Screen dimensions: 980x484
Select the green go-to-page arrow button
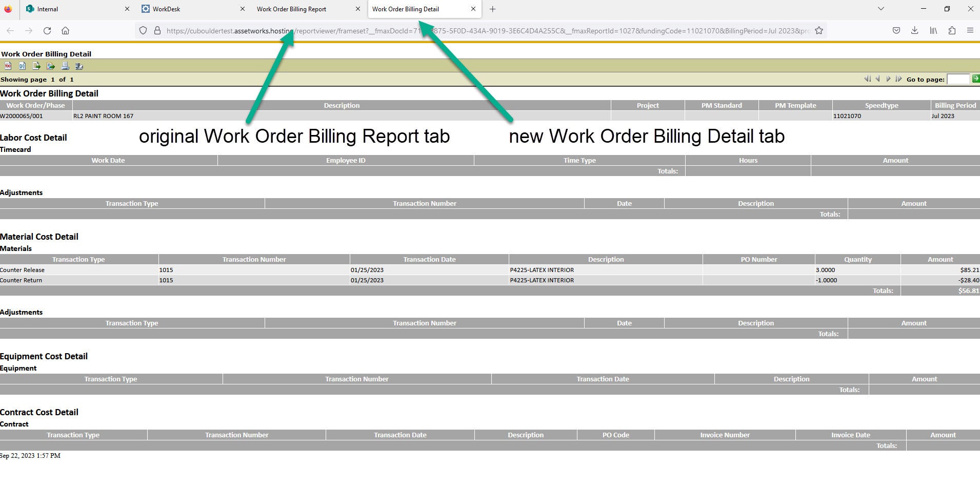click(x=976, y=79)
